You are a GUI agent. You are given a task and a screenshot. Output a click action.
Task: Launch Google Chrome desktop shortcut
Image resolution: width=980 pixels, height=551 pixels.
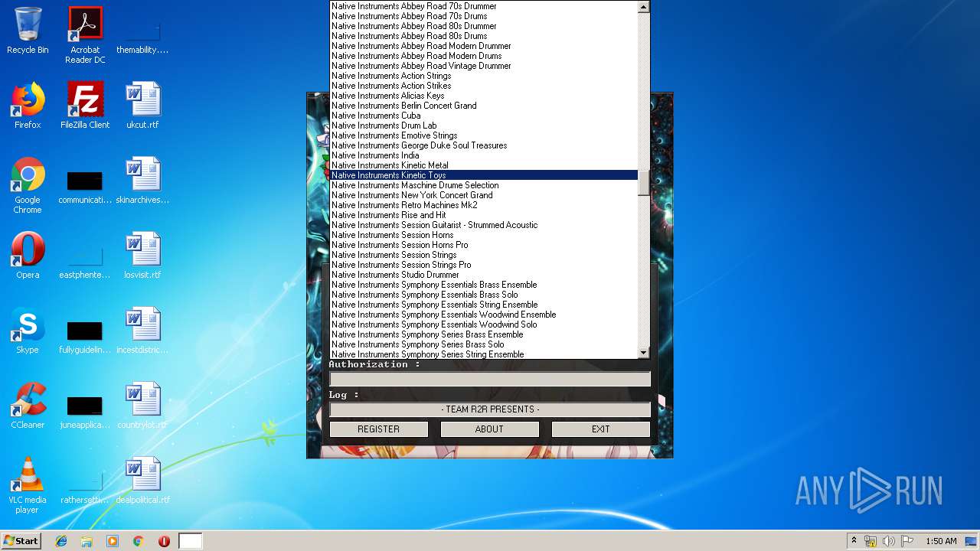[28, 185]
